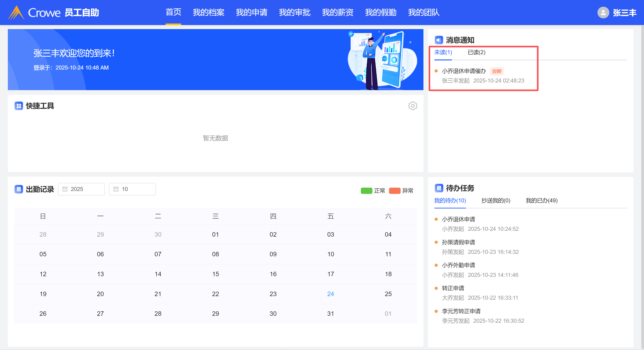Click the green 正常 legend swatch
This screenshot has width=644, height=350.
click(x=366, y=191)
